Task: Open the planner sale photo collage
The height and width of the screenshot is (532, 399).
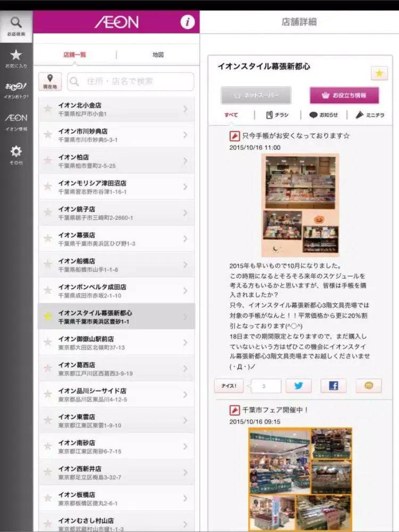Action: (300, 205)
